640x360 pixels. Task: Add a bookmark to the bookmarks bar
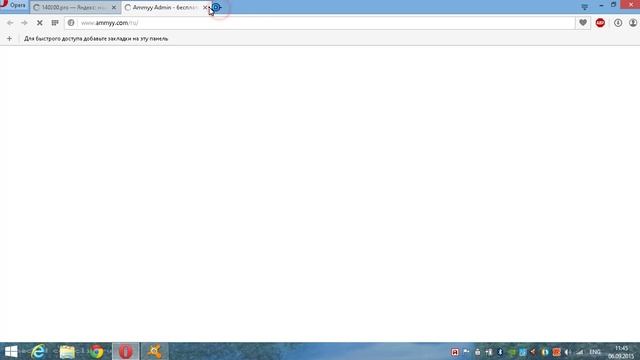click(9, 39)
